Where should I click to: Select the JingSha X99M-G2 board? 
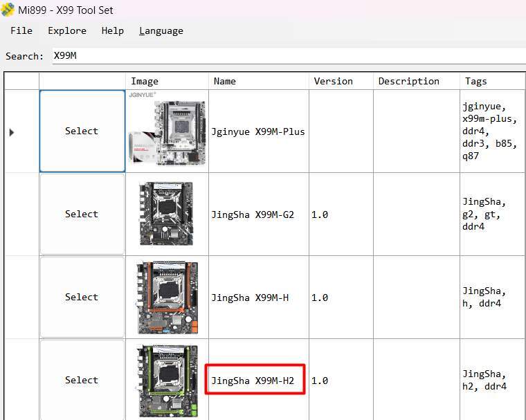(x=82, y=214)
